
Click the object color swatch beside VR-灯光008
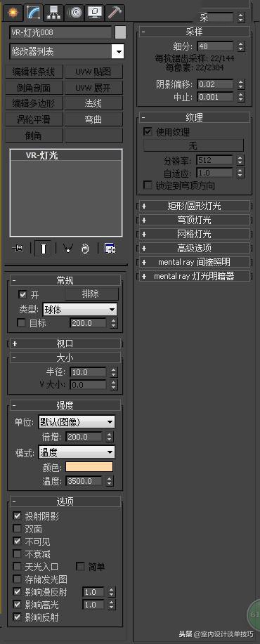120,32
